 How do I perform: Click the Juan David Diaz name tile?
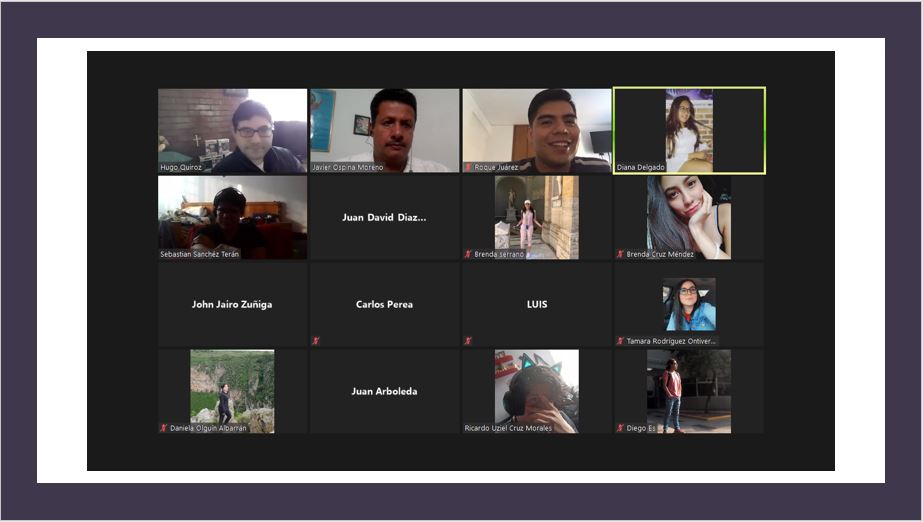tap(384, 217)
